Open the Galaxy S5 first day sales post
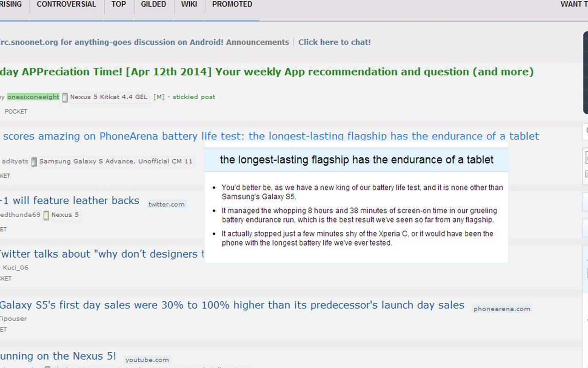The image size is (588, 368). click(232, 305)
